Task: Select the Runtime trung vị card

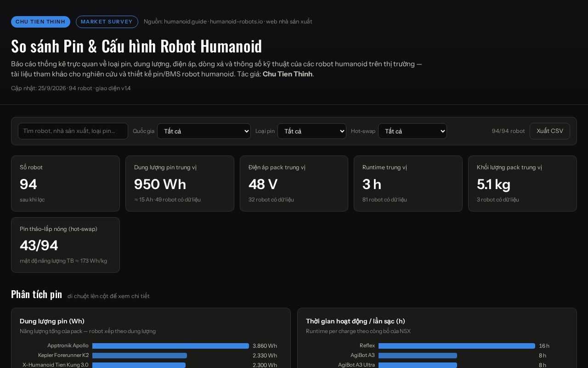Action: (x=408, y=184)
